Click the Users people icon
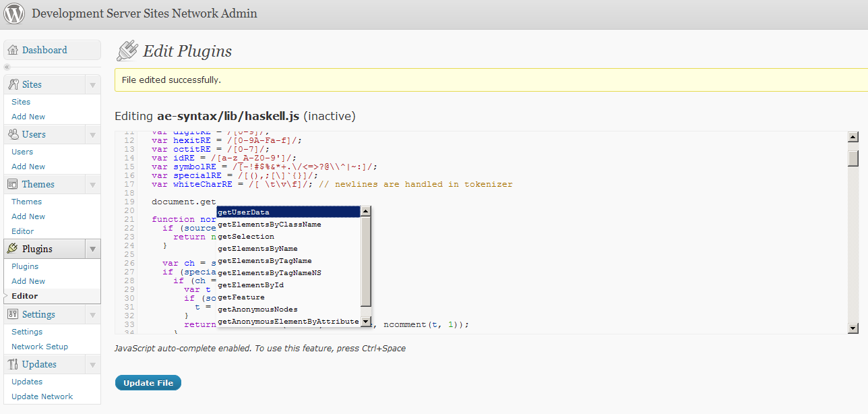 tap(13, 134)
